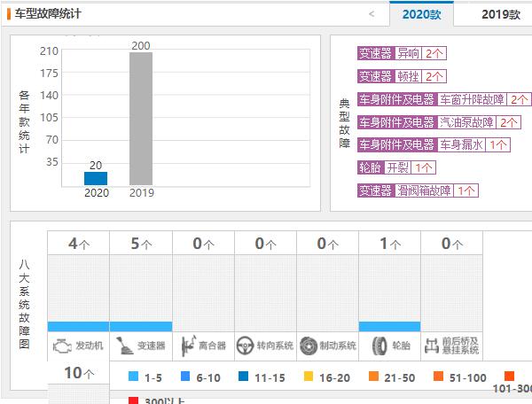Open the 轮胎 开裂 1个 fault tag
This screenshot has width=532, height=404.
tap(396, 167)
